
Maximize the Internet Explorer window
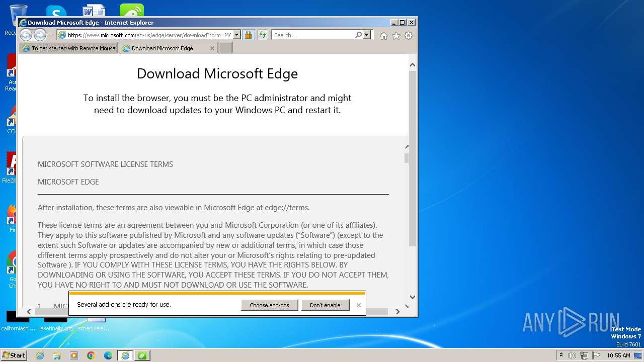(402, 23)
